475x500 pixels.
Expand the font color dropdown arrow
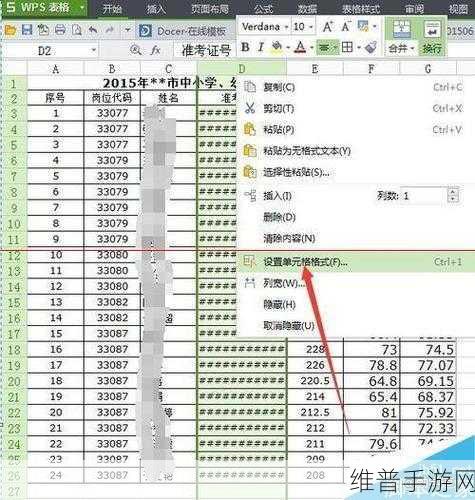312,48
